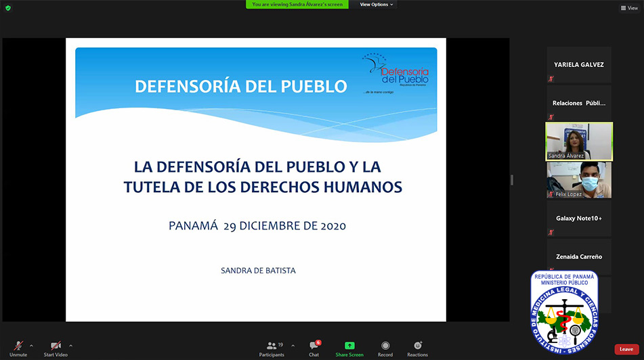The image size is (644, 360).
Task: Expand video options arrow beside Start Video
Action: pos(70,346)
